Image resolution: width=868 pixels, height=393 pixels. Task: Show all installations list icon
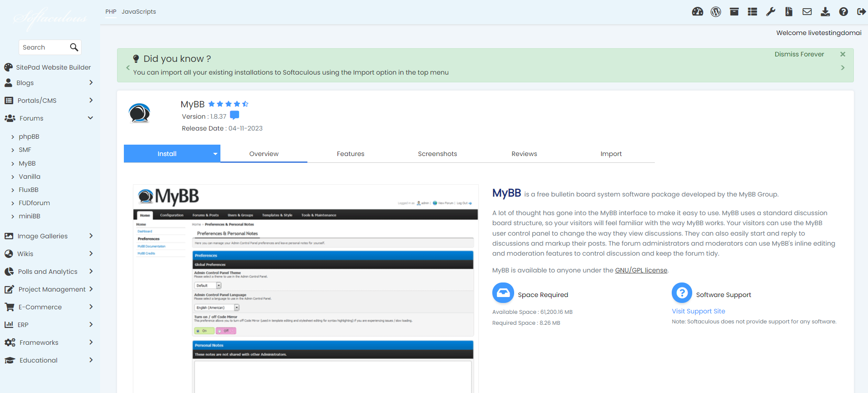pos(752,12)
